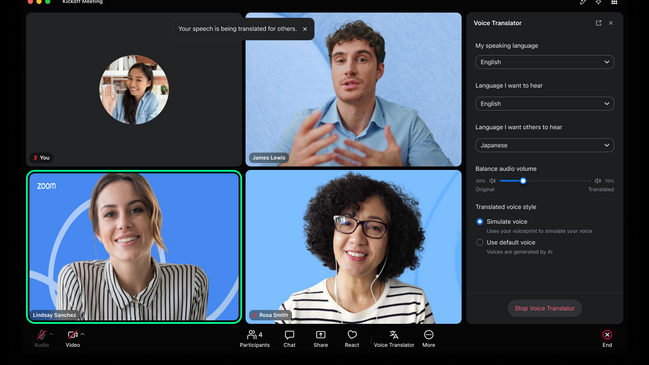Unmute the microphone with the Audio icon
This screenshot has height=365, width=649.
(41, 334)
